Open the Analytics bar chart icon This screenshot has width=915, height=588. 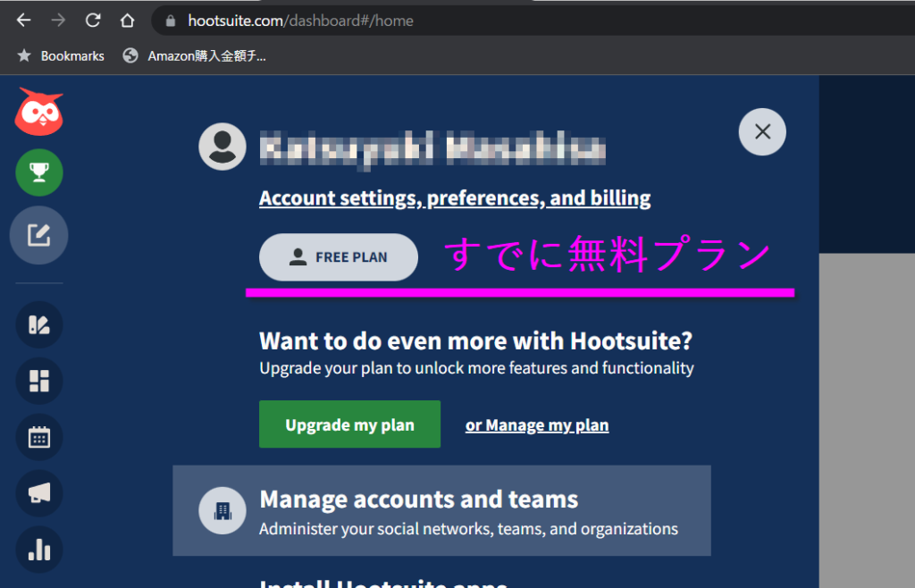[x=39, y=550]
